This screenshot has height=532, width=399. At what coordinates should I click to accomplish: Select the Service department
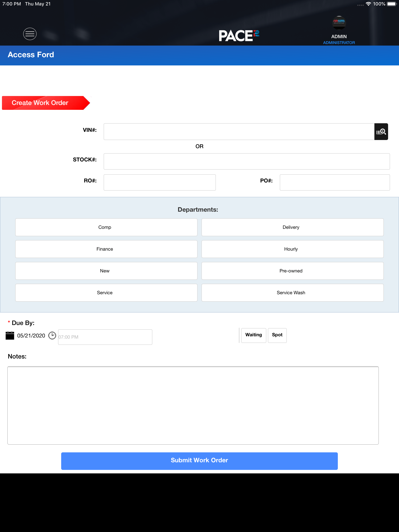click(106, 293)
